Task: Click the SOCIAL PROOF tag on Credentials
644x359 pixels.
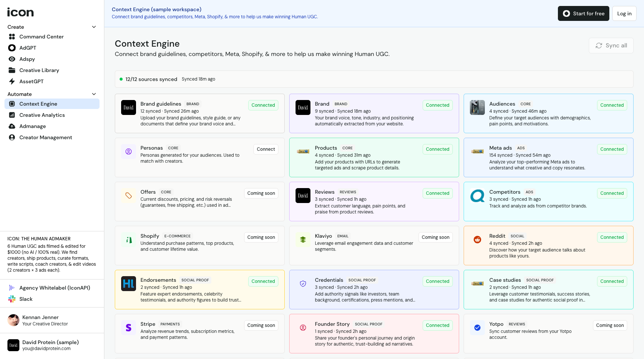Action: (362, 280)
